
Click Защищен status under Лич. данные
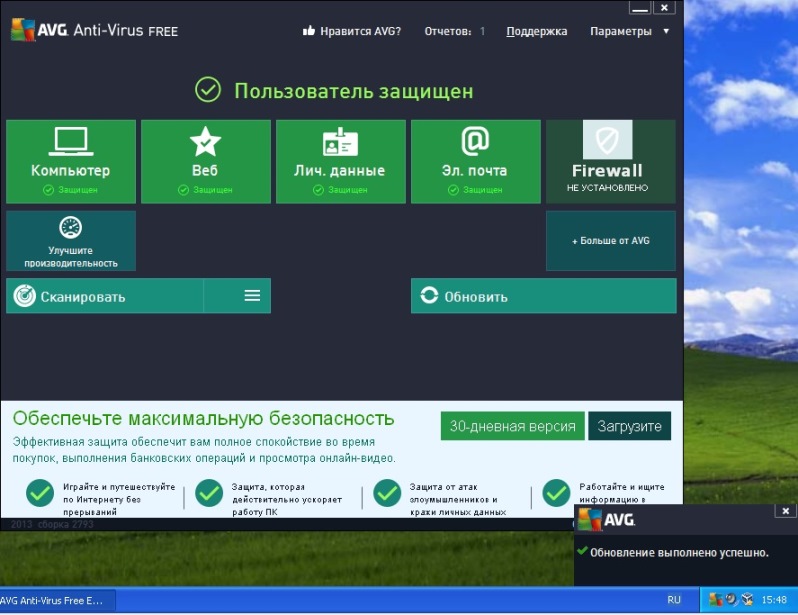click(x=340, y=190)
